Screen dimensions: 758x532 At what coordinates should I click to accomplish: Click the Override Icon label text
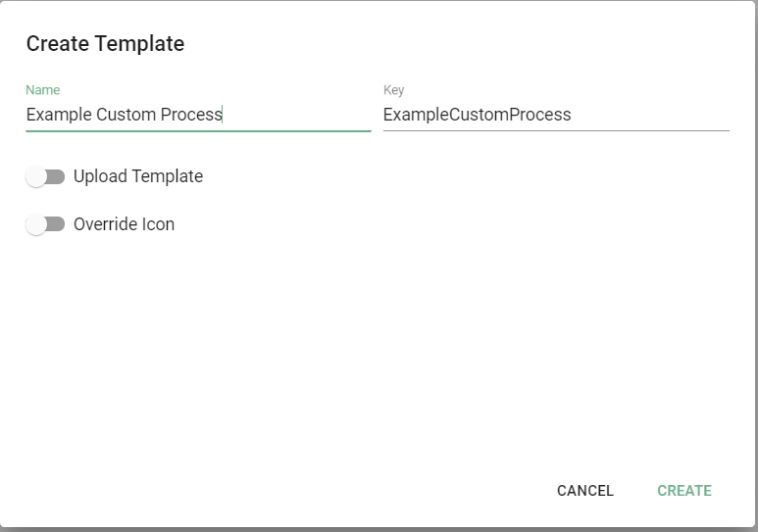125,224
